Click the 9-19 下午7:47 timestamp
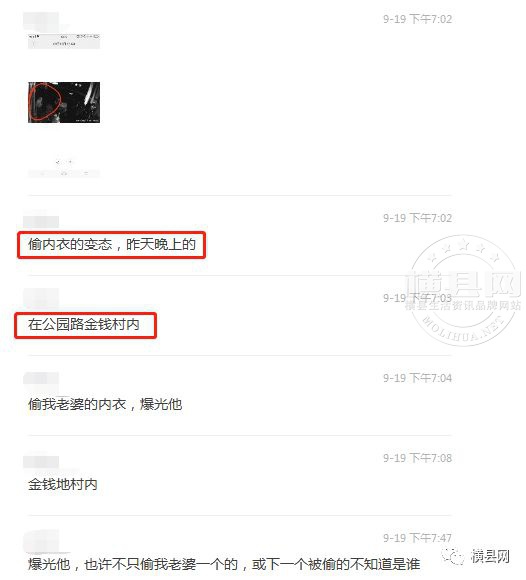The height and width of the screenshot is (580, 526). click(x=417, y=538)
